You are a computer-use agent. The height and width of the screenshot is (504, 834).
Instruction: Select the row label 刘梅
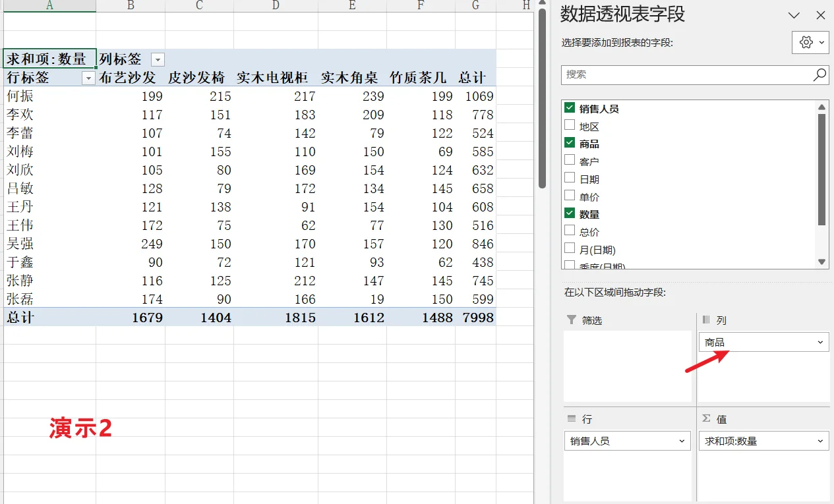coord(49,152)
